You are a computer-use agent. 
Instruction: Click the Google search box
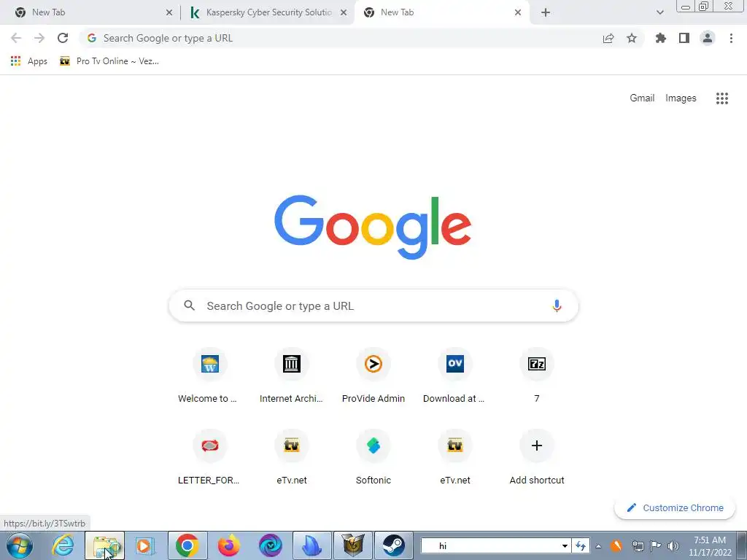373,306
